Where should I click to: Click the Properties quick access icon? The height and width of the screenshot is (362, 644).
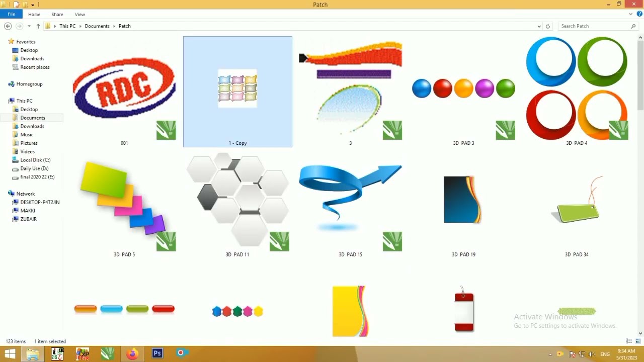17,5
